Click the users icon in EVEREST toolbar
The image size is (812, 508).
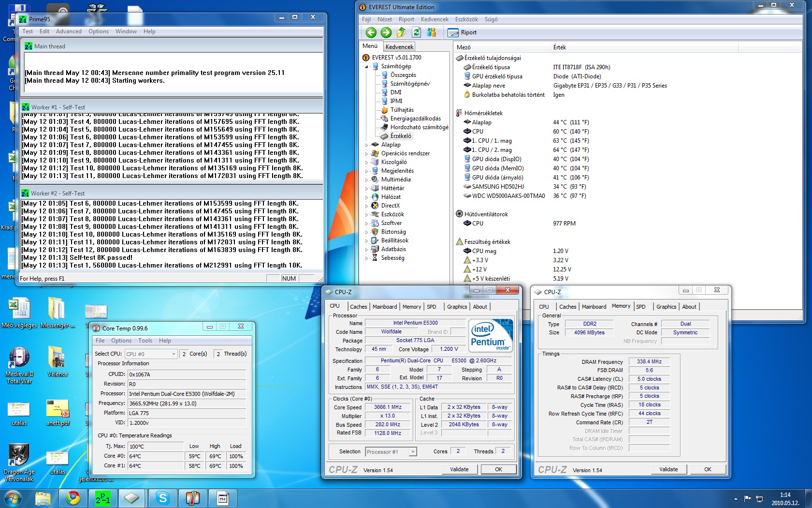coord(432,32)
